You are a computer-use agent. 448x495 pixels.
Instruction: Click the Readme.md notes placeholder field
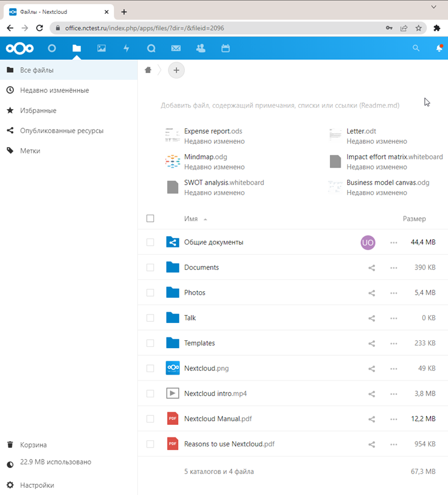point(280,105)
